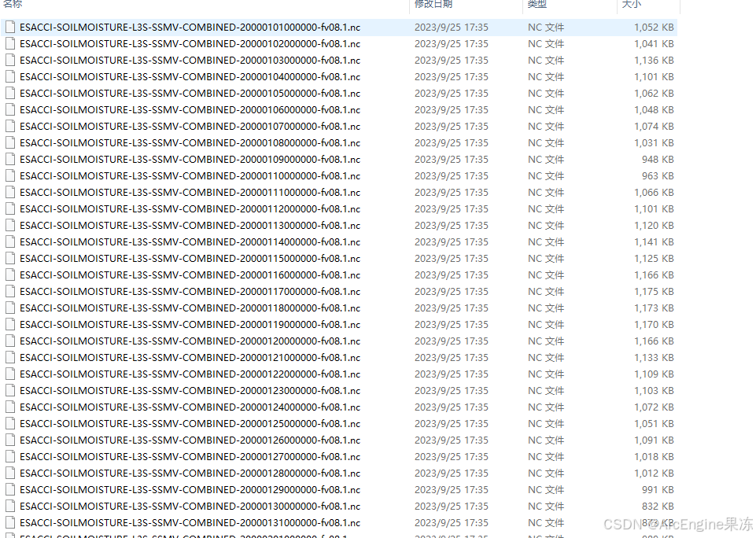Viewport: 756px width, 538px height.
Task: Click the document icon for 20000116000000 row
Action: coord(10,275)
